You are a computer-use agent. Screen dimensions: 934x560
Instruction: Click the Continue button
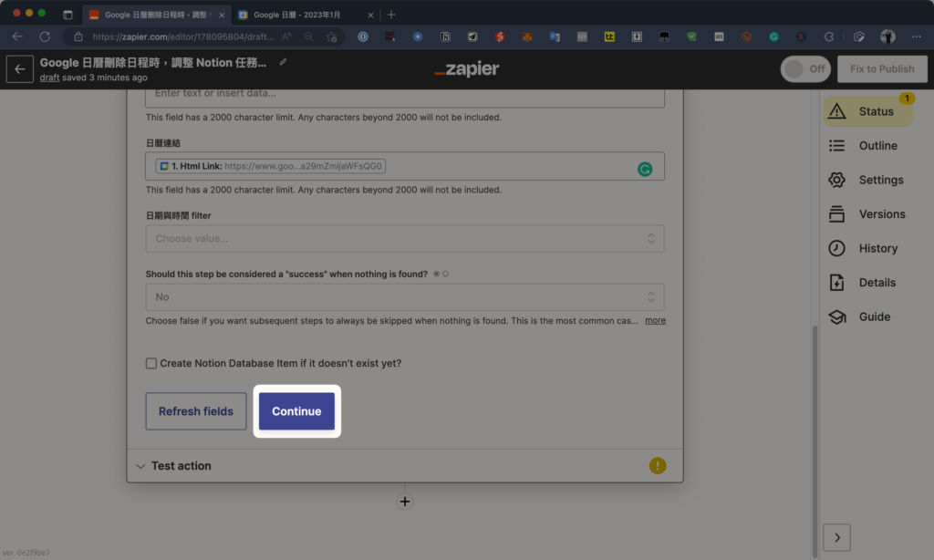coord(296,411)
